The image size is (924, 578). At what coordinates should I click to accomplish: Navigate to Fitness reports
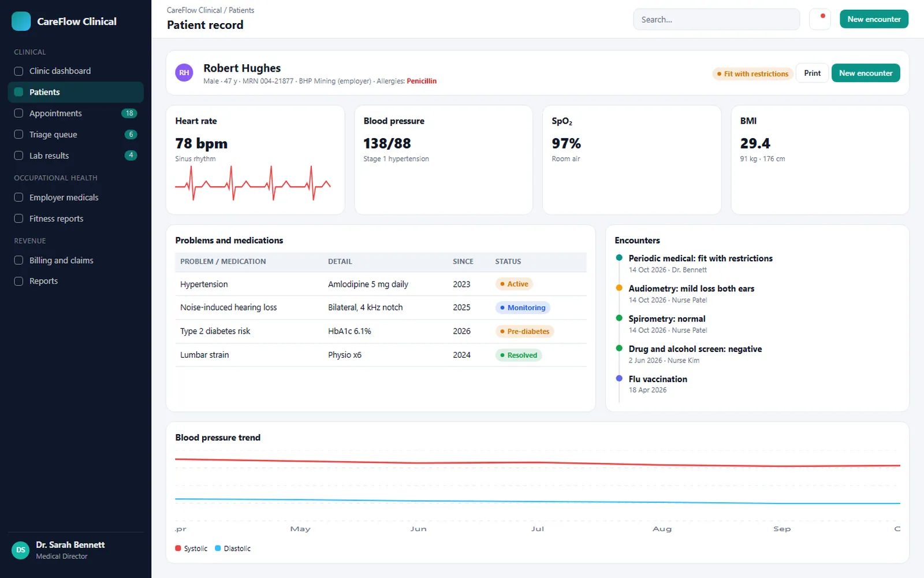76,218
